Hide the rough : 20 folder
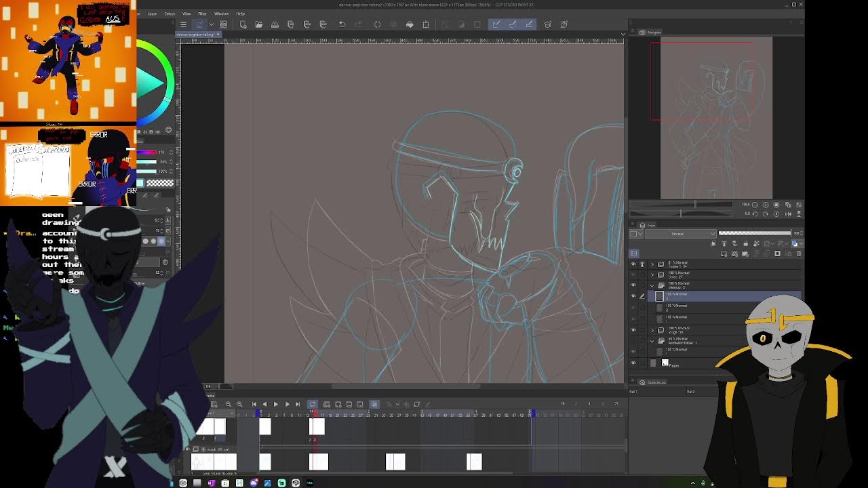 (x=633, y=330)
